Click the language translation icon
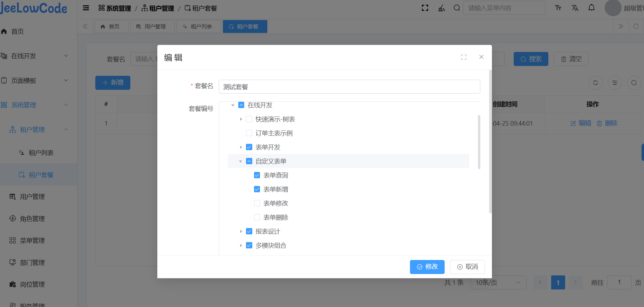Image resolution: width=644 pixels, height=307 pixels. [x=575, y=8]
